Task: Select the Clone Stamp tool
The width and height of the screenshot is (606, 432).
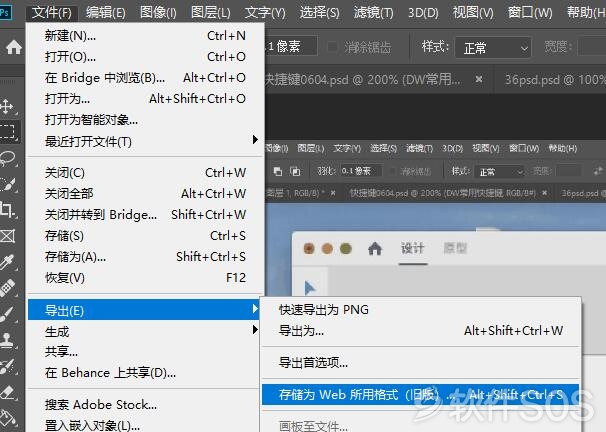Action: tap(7, 340)
